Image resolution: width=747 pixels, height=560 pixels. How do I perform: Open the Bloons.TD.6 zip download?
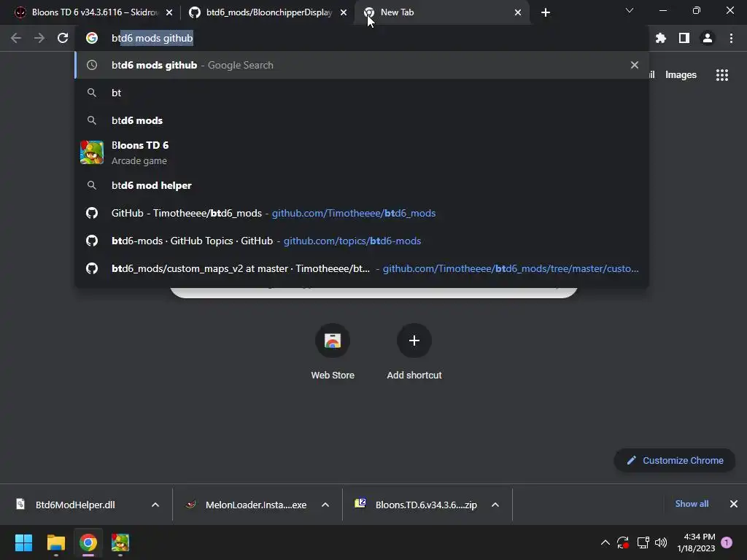426,505
